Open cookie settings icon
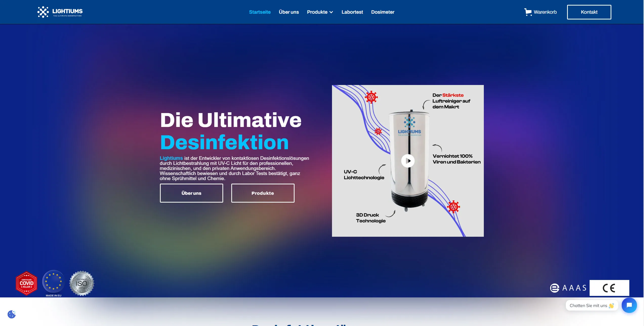This screenshot has height=326, width=644. coord(12,314)
